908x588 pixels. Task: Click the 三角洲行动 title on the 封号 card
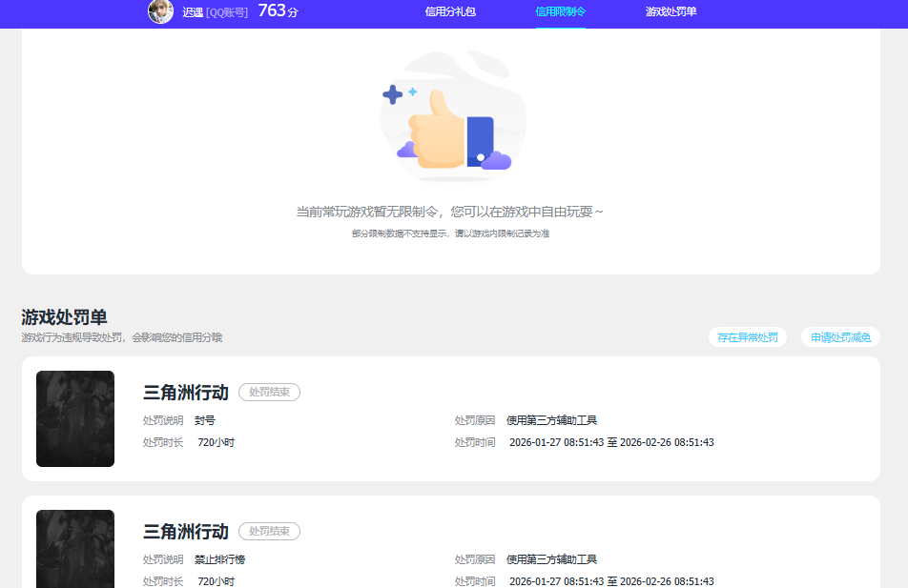[x=186, y=393]
